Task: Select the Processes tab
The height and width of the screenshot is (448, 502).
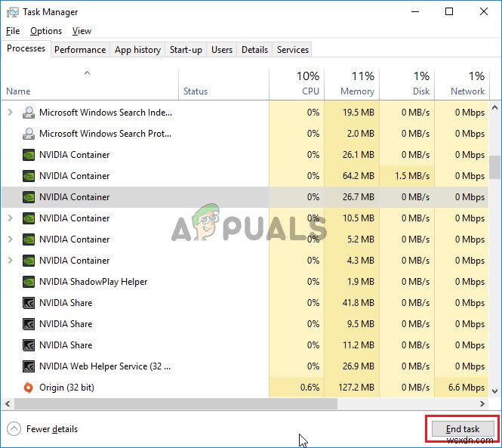Action: pyautogui.click(x=26, y=48)
